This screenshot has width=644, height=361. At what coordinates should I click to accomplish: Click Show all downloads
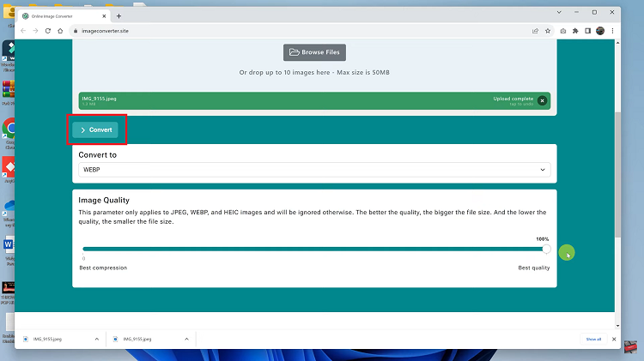click(x=593, y=340)
